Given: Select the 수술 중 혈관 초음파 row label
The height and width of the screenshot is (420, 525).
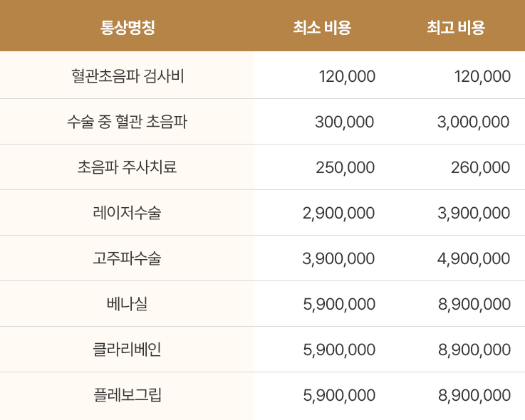Looking at the screenshot, I should (128, 122).
